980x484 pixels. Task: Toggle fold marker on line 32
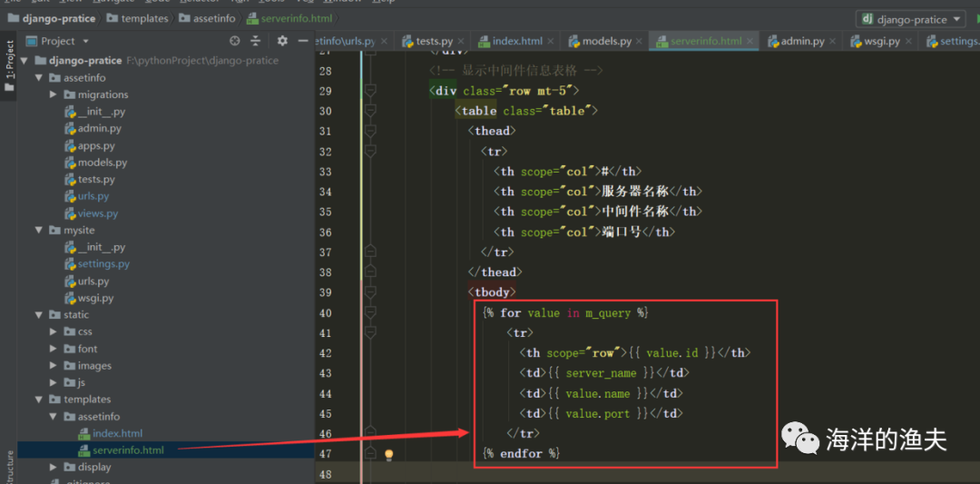[x=370, y=151]
